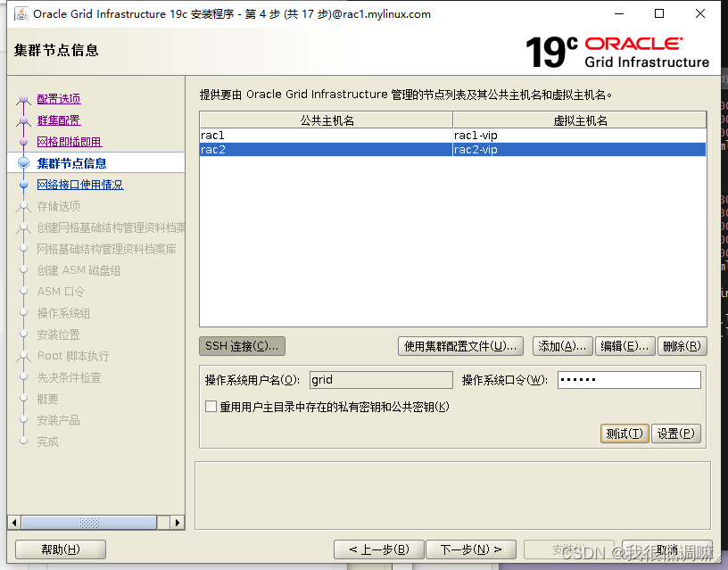Open 网络接口使用情况 step link
The height and width of the screenshot is (570, 728).
80,185
